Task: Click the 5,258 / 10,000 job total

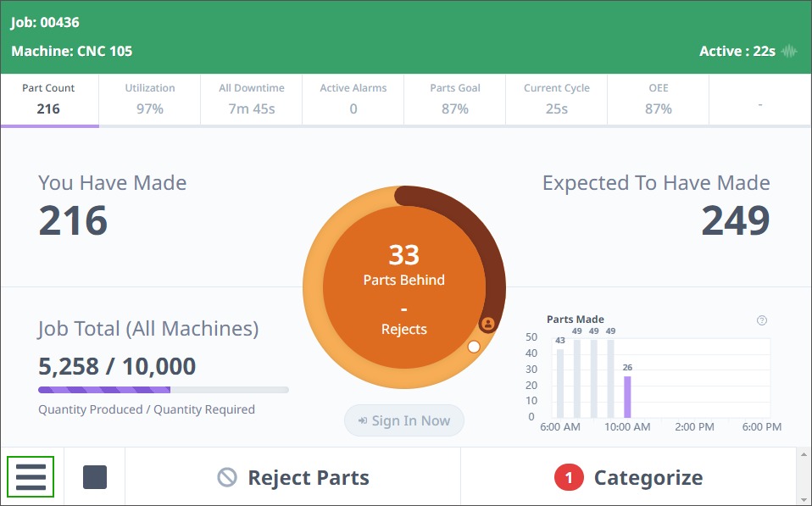Action: [x=117, y=366]
